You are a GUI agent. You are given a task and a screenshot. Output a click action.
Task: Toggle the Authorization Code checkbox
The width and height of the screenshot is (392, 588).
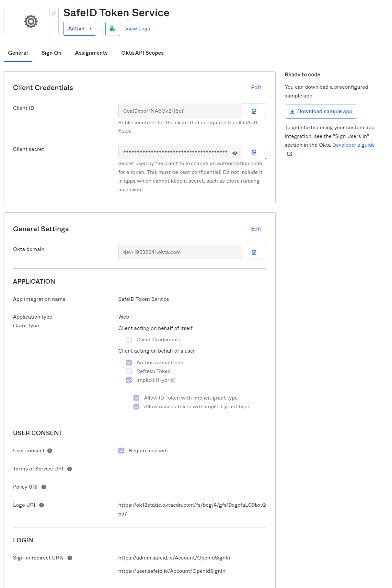click(129, 363)
